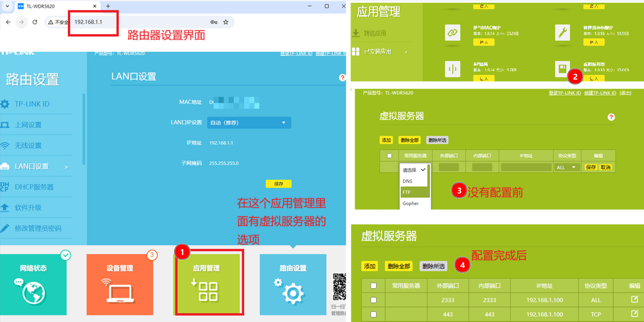Open the 路由设置 router settings tile

[x=293, y=284]
